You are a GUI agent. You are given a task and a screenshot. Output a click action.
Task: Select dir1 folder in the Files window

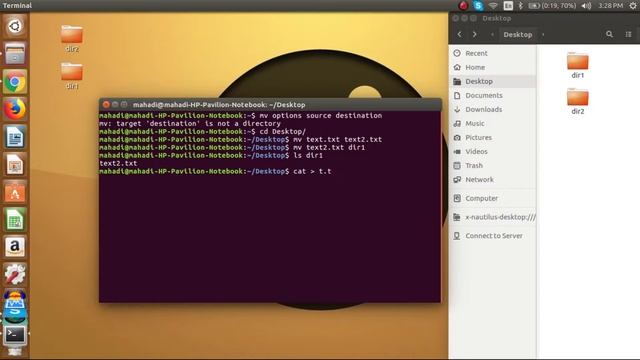click(x=578, y=65)
